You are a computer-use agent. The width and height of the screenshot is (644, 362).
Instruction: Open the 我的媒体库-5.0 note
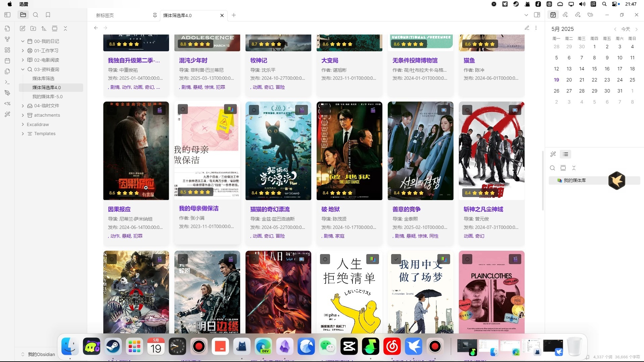click(x=47, y=97)
